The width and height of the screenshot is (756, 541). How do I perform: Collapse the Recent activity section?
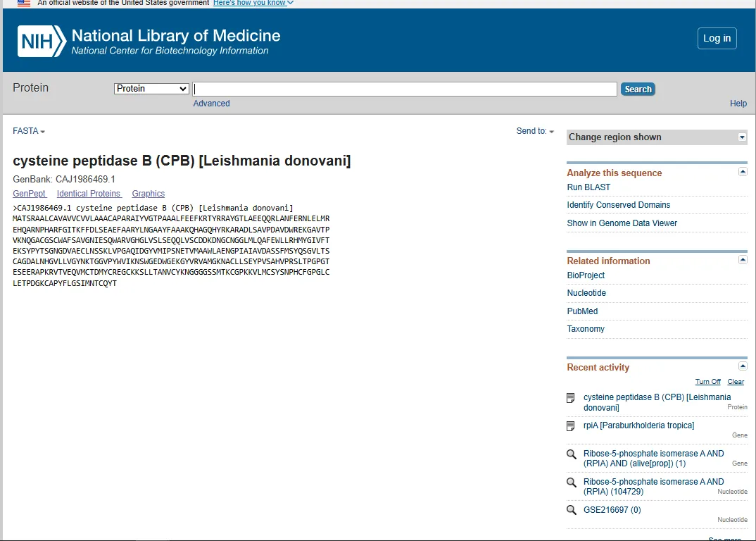click(743, 366)
